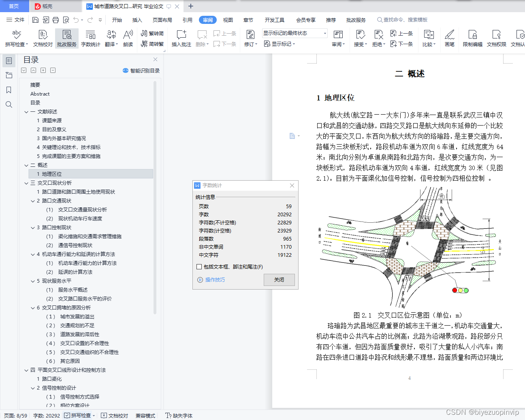Image resolution: width=525 pixels, height=420 pixels.
Task: Click 页面: 8/59 in status bar
Action: pos(16,416)
